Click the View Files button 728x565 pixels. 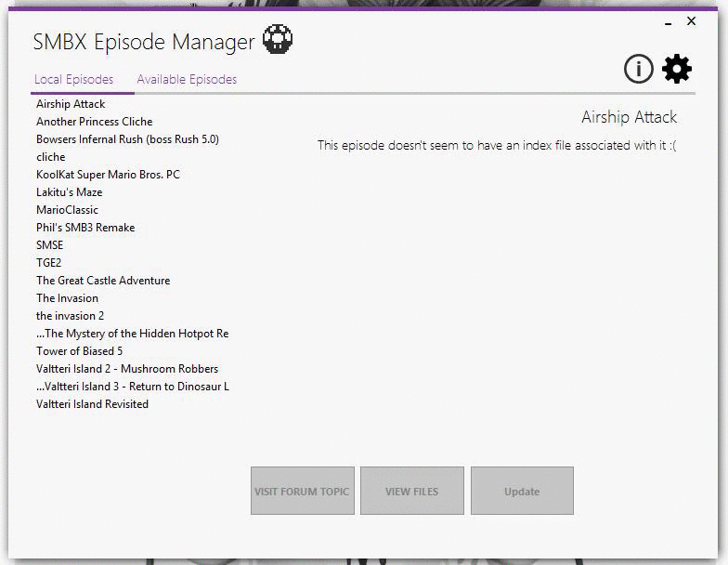pyautogui.click(x=412, y=491)
